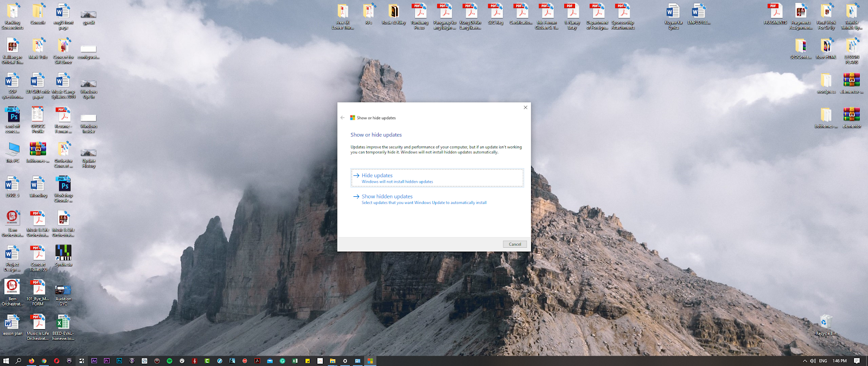Image resolution: width=868 pixels, height=366 pixels.
Task: Select the Kuyaw Ka Lyrics document
Action: [673, 16]
